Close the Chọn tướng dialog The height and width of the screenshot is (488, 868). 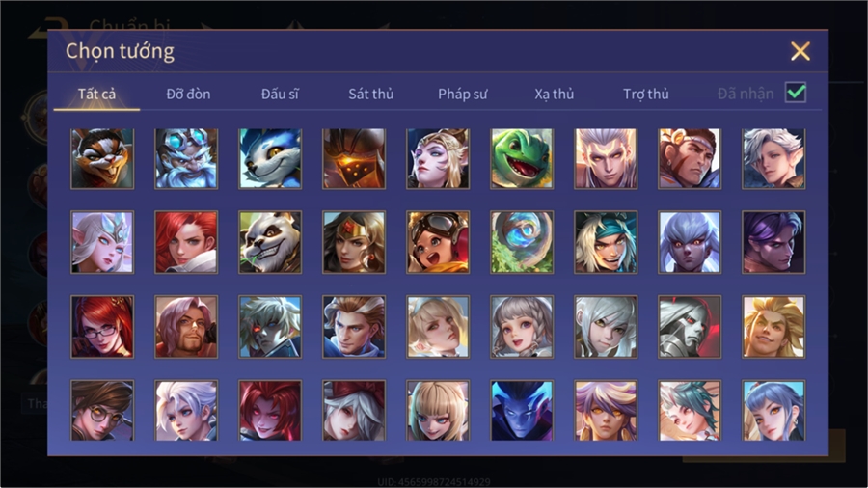pyautogui.click(x=800, y=51)
